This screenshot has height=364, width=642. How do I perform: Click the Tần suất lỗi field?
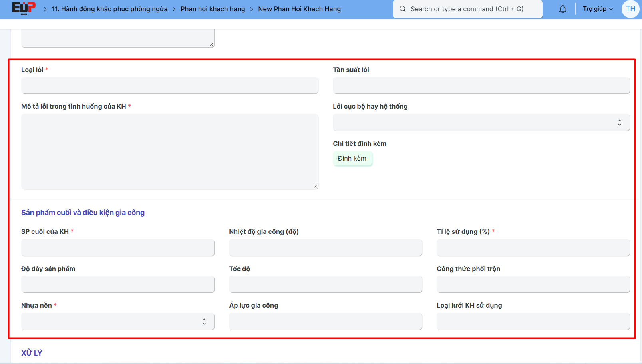point(481,86)
